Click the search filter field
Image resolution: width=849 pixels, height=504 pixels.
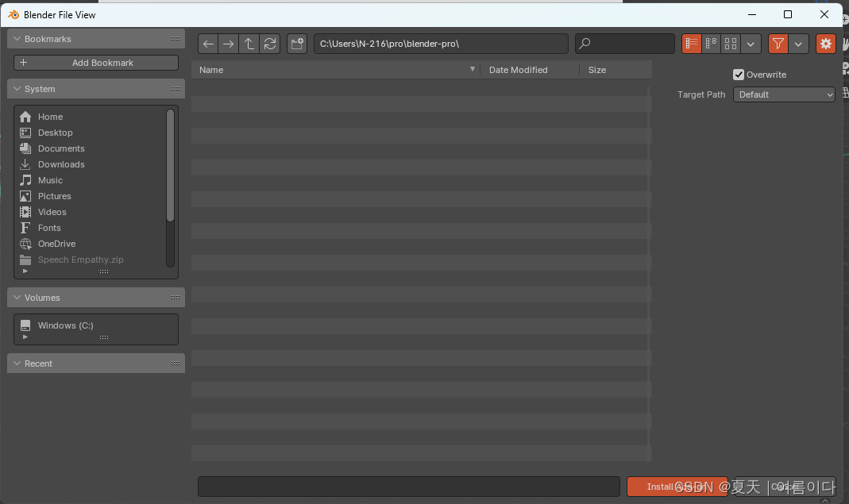point(625,44)
